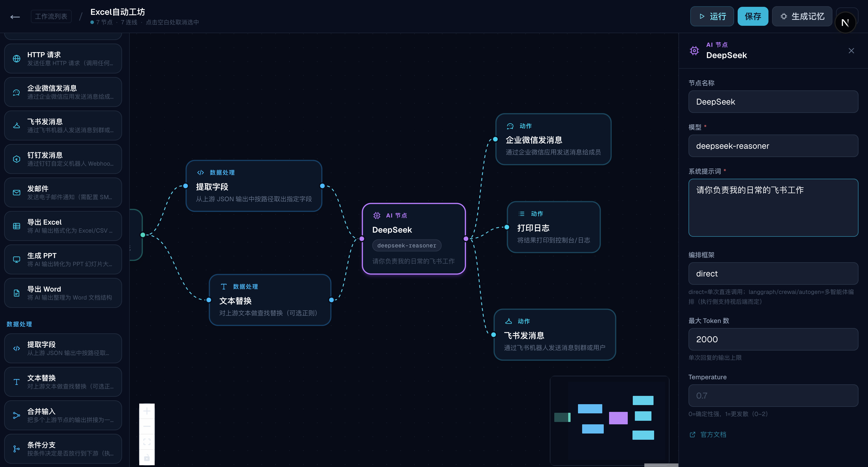Click the 条件分支 branch icon
The width and height of the screenshot is (868, 467).
pyautogui.click(x=17, y=449)
